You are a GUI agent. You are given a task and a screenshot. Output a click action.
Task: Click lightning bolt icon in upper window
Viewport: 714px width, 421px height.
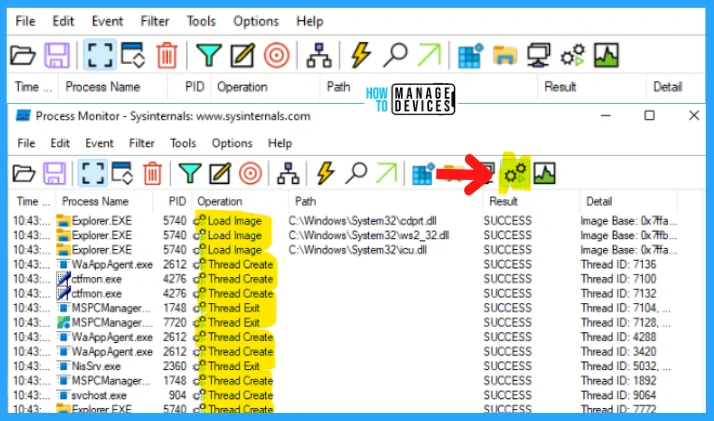[x=361, y=55]
